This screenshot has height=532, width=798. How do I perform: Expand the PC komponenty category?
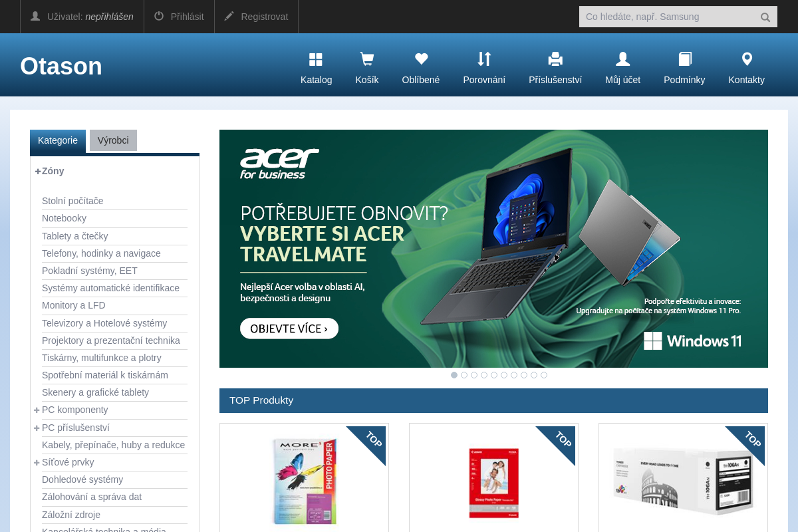(x=37, y=410)
